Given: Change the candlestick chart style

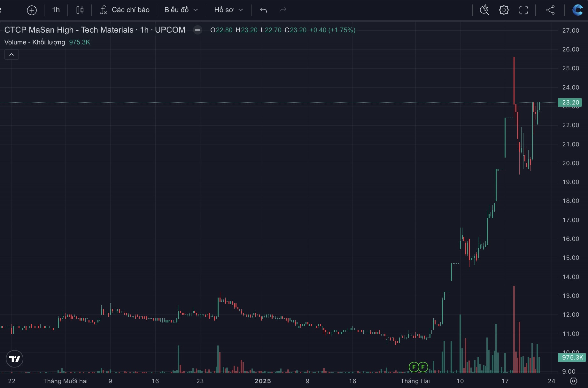Looking at the screenshot, I should (x=80, y=10).
